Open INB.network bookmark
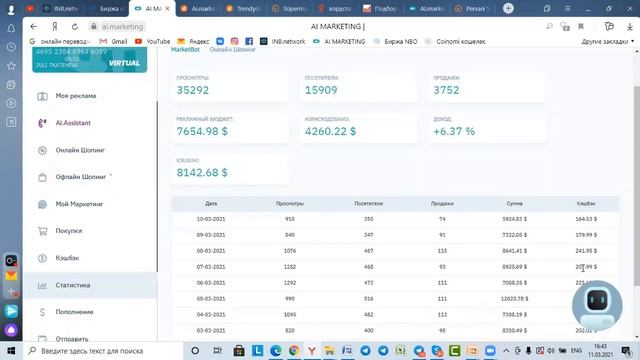Screen dimensions: 640x360 click(x=282, y=41)
